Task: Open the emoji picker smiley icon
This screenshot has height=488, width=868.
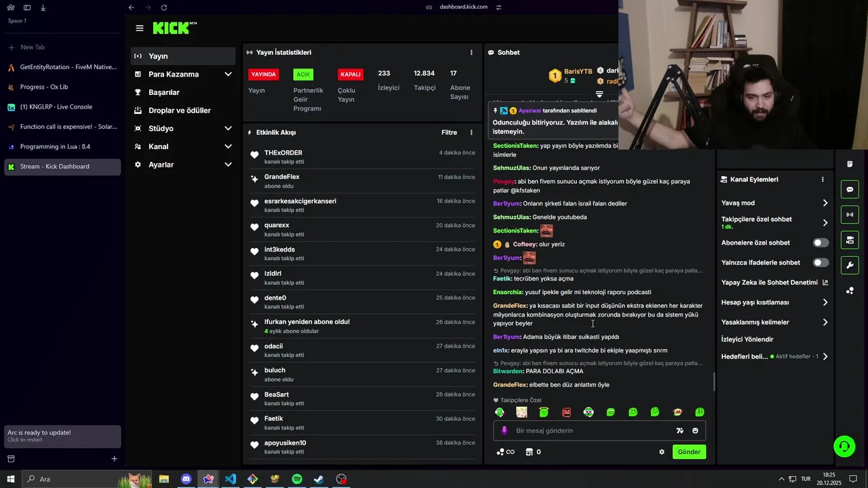Action: tap(695, 430)
